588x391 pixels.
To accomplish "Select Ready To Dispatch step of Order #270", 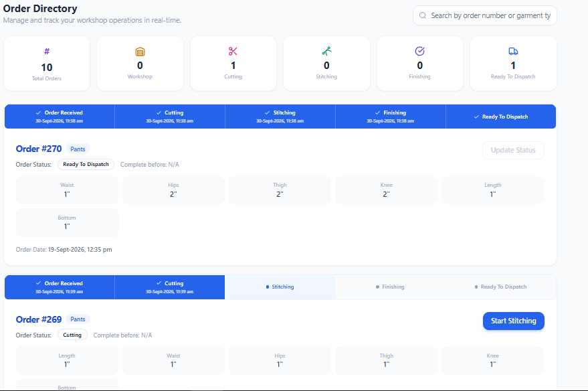I will (500, 116).
